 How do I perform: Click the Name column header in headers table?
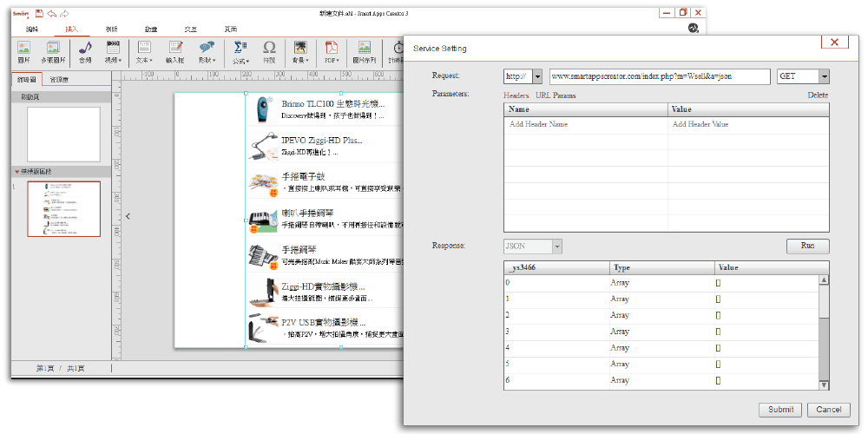click(586, 109)
